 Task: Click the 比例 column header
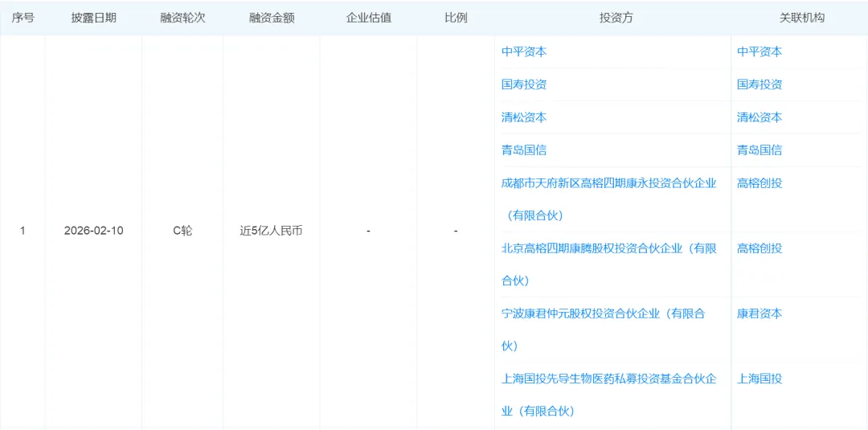456,18
